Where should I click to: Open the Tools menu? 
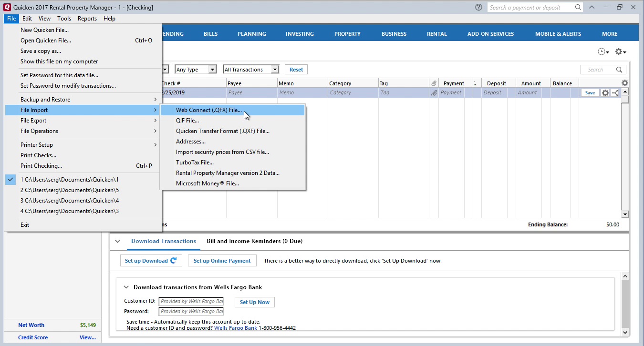click(64, 19)
